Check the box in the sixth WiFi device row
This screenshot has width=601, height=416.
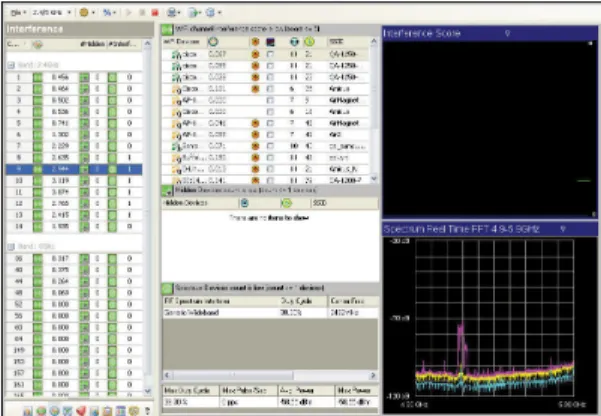click(x=270, y=112)
